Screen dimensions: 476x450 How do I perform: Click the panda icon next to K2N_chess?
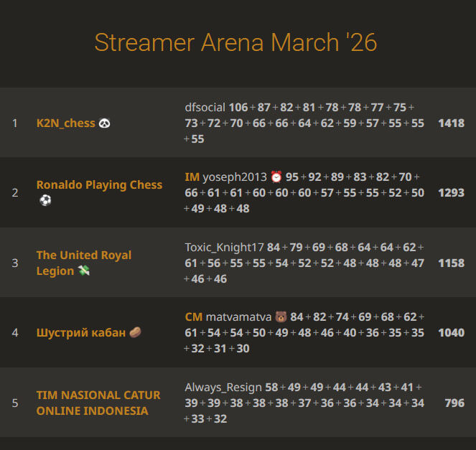[104, 123]
